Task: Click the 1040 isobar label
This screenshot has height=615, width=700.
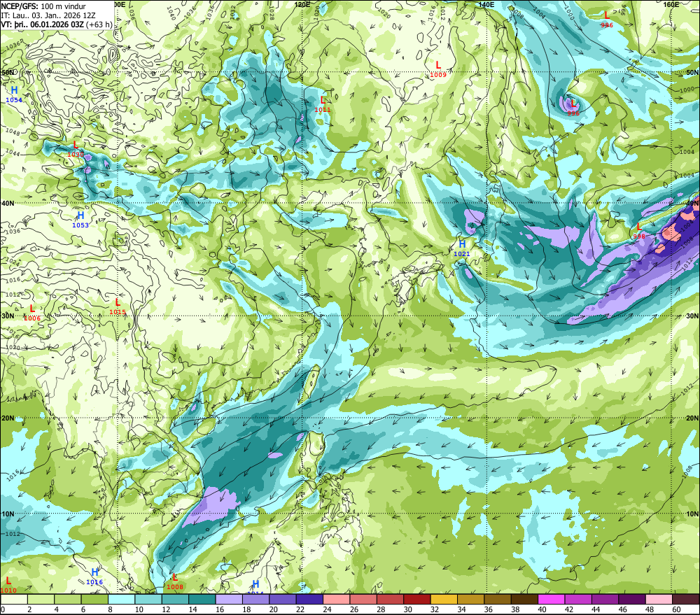Action: coord(170,14)
